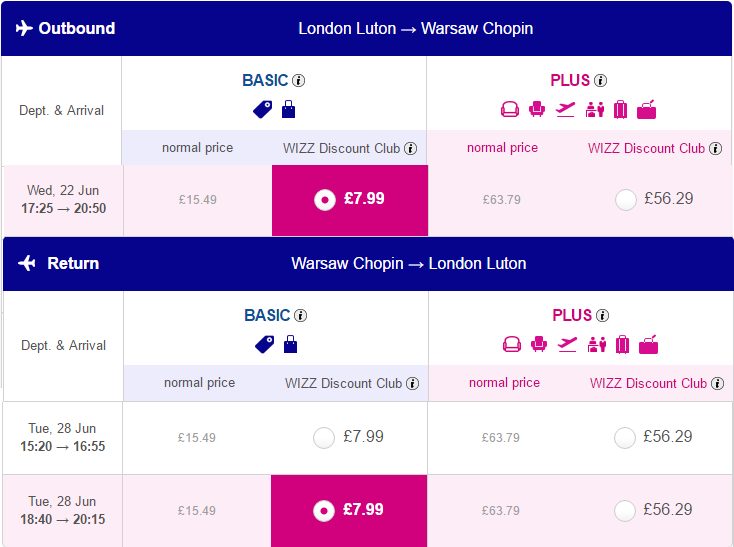Click the return PLUS suitcase luggage icon
This screenshot has height=547, width=734.
click(622, 345)
